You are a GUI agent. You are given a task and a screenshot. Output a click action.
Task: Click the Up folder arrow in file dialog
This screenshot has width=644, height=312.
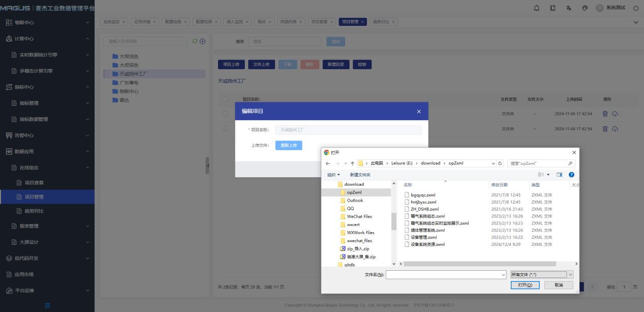[x=352, y=163]
